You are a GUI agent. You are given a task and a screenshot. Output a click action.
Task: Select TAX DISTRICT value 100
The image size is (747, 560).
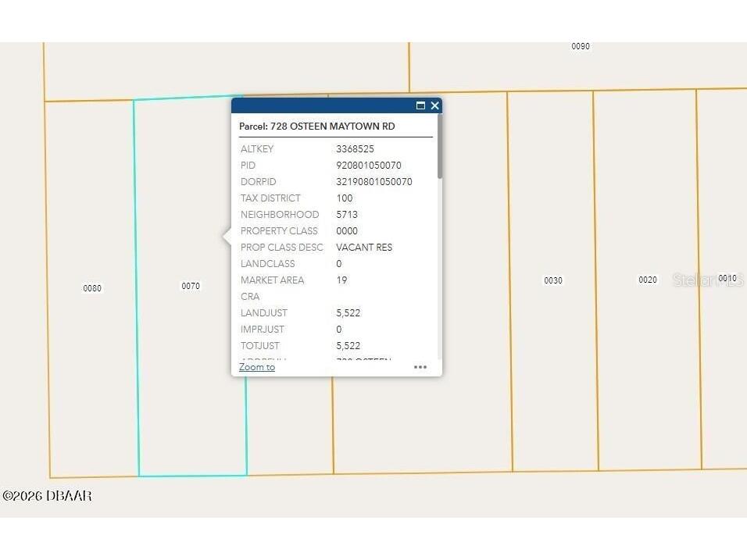click(345, 198)
